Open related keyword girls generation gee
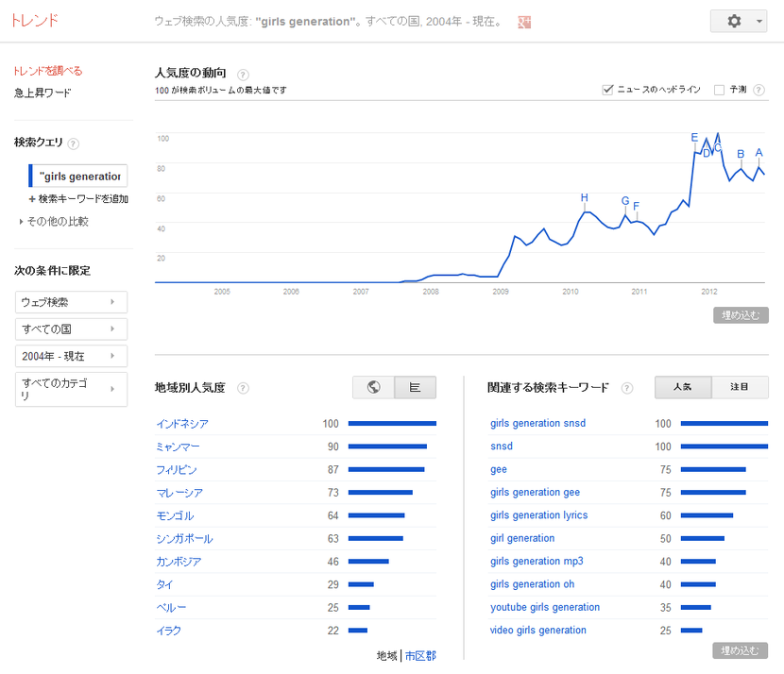The width and height of the screenshot is (784, 674). [x=535, y=493]
